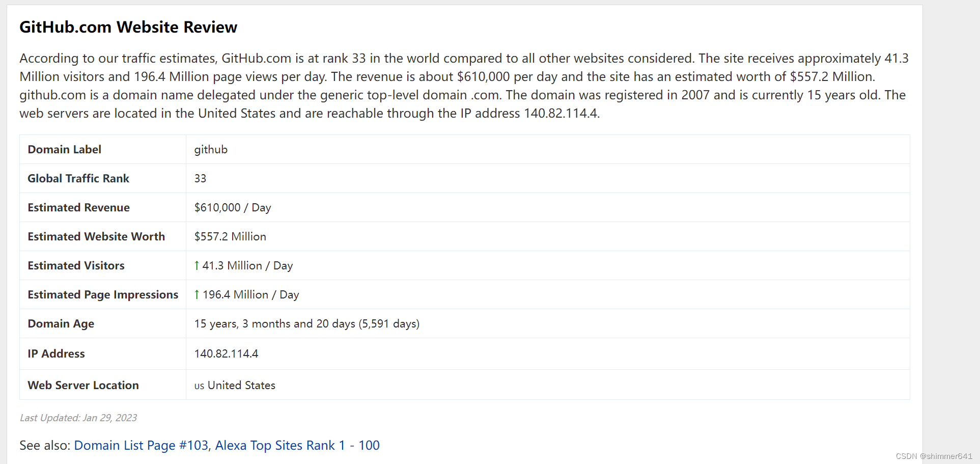This screenshot has width=980, height=464.
Task: Select the '196.4 Million / Day' impressions value
Action: click(250, 295)
